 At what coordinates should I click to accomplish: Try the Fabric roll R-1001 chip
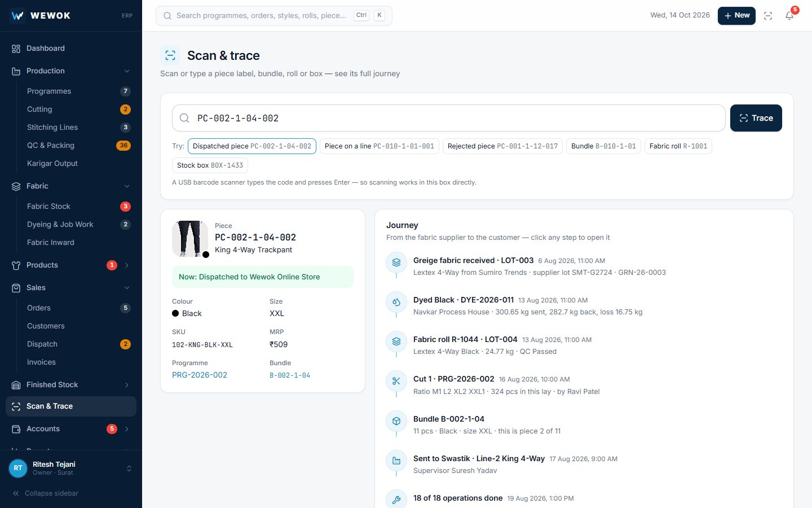click(678, 146)
